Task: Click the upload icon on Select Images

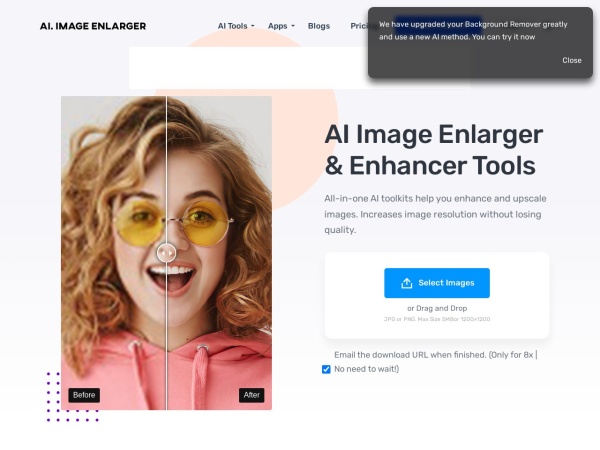Action: pos(406,283)
